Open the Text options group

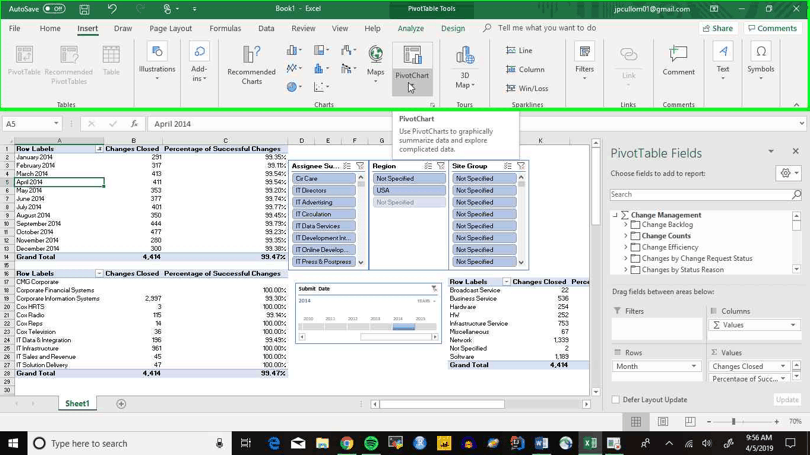(x=723, y=62)
